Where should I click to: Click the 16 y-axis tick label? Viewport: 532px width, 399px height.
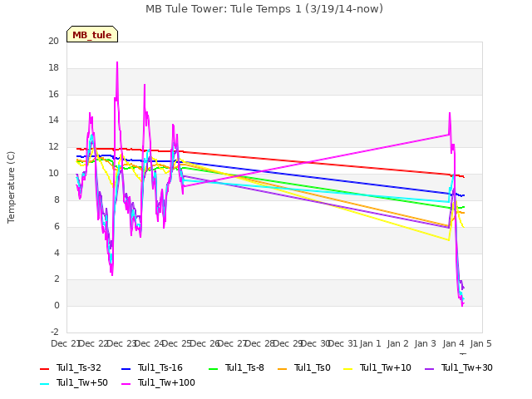coord(53,94)
